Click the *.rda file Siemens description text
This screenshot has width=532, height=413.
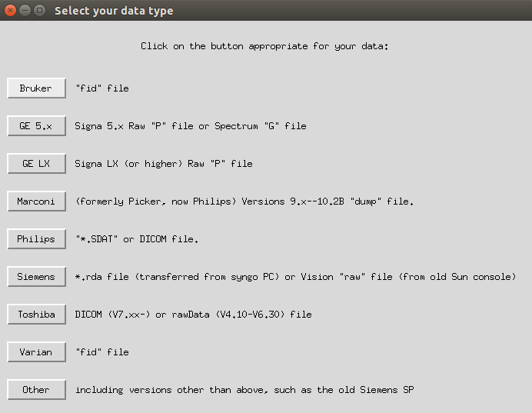coord(295,277)
